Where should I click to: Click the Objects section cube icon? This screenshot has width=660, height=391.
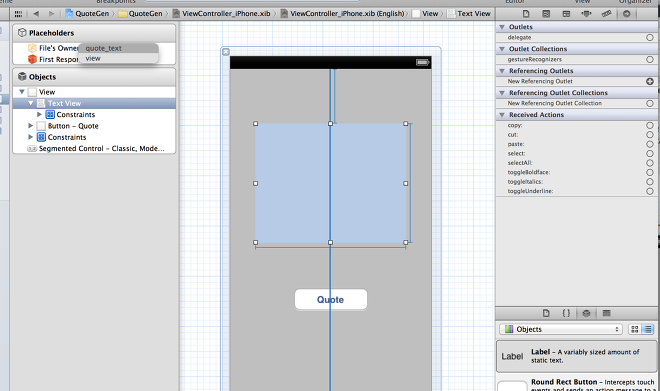22,77
